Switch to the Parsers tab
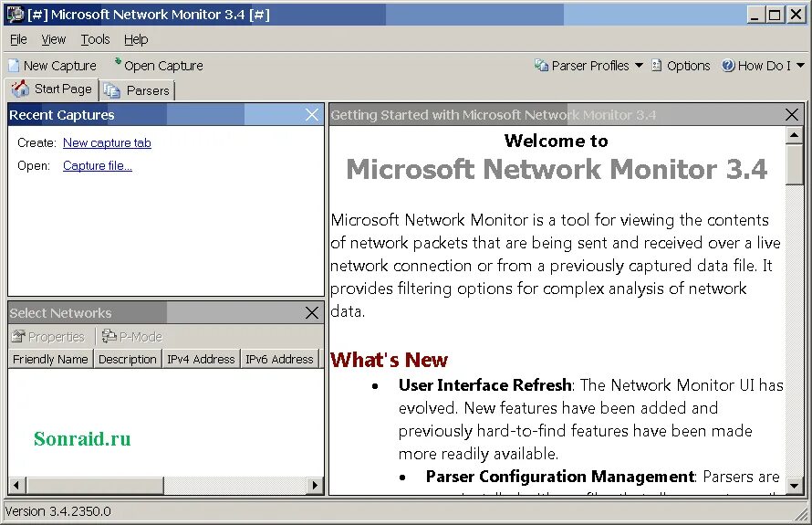Image resolution: width=812 pixels, height=525 pixels. [137, 90]
